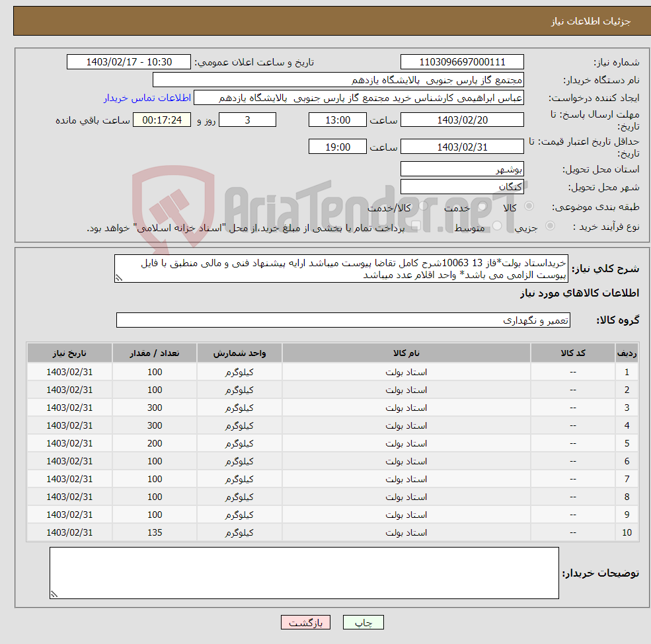Click the need number field 1103096697000111
This screenshot has height=644, width=651.
point(462,62)
